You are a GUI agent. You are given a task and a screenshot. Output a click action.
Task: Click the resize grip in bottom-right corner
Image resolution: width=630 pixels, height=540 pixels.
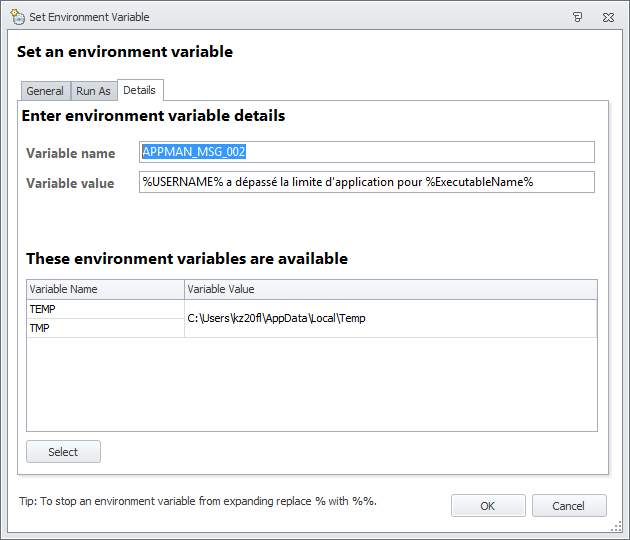pos(618,528)
